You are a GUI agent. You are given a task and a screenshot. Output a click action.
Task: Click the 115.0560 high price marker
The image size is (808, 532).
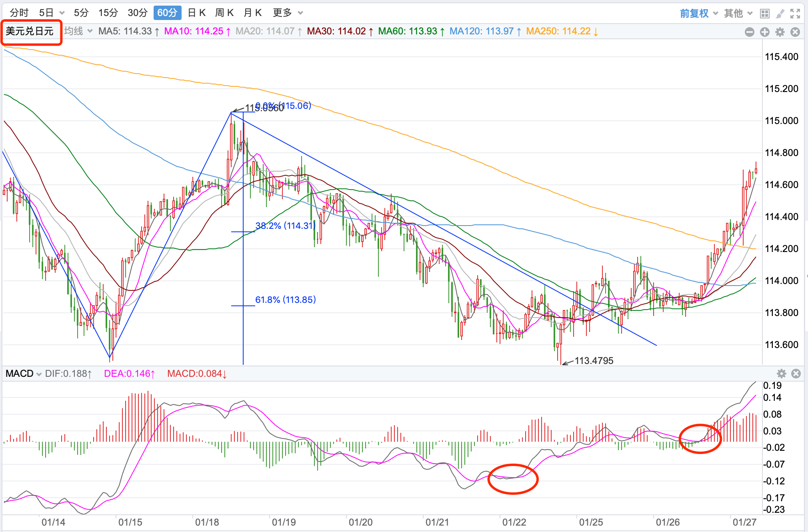264,108
